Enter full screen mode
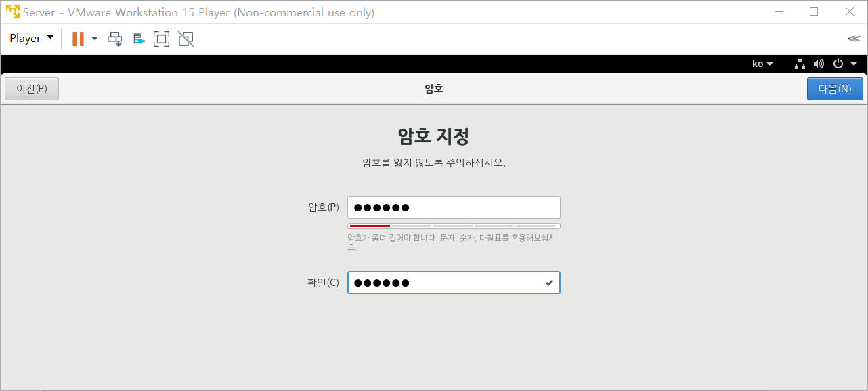 (161, 39)
